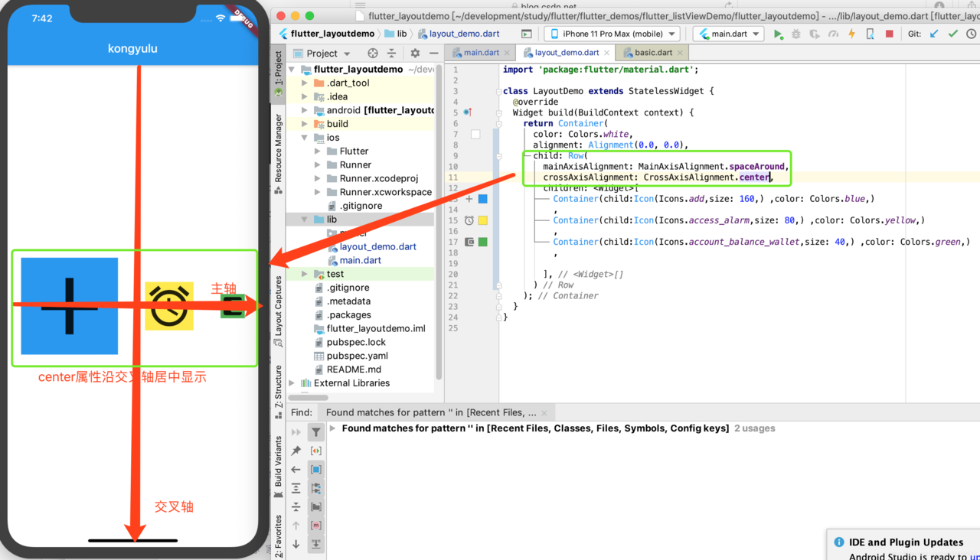Go to next occurrence down arrow

(296, 544)
